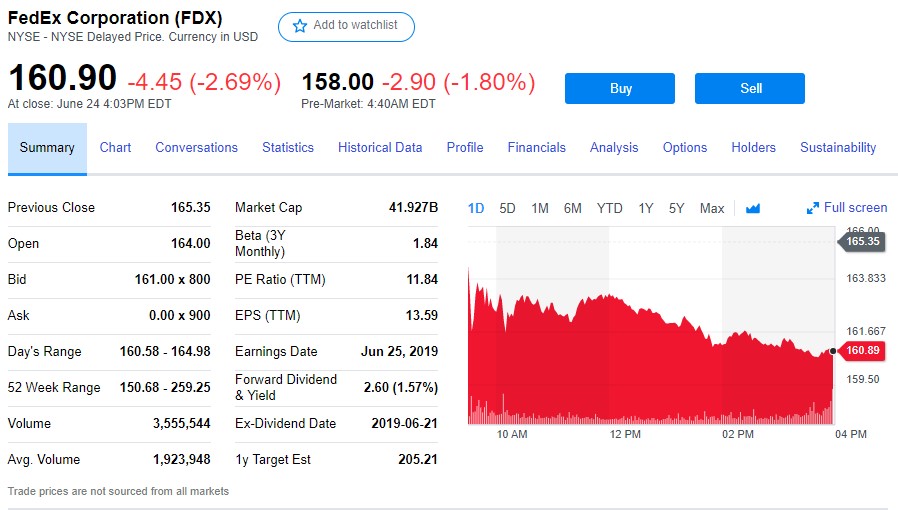
Task: Choose the 6M chart range
Action: (572, 208)
